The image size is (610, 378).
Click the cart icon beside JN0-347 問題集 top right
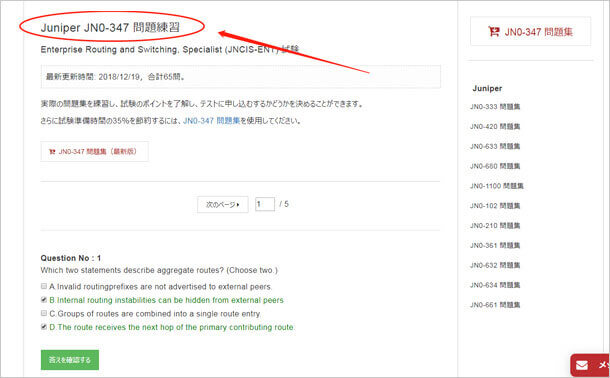coord(494,32)
